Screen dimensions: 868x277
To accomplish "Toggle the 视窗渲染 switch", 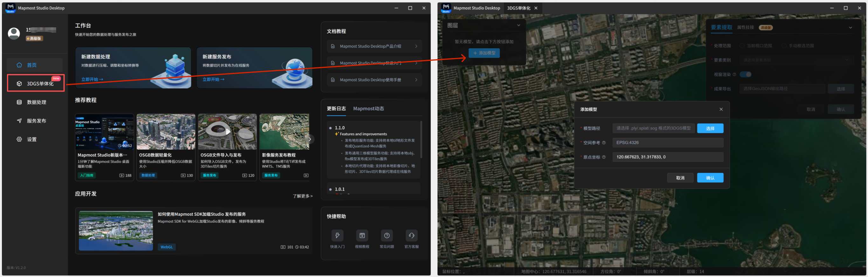I will pyautogui.click(x=745, y=75).
